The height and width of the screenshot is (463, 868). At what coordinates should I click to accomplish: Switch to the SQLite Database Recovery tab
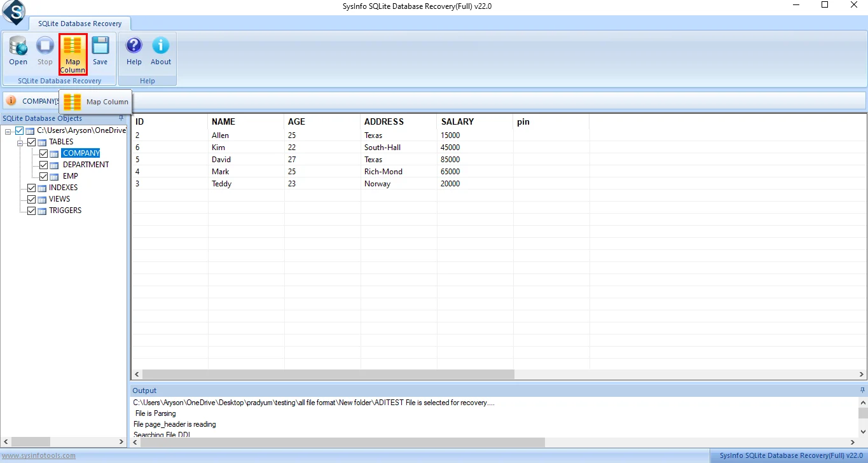80,23
